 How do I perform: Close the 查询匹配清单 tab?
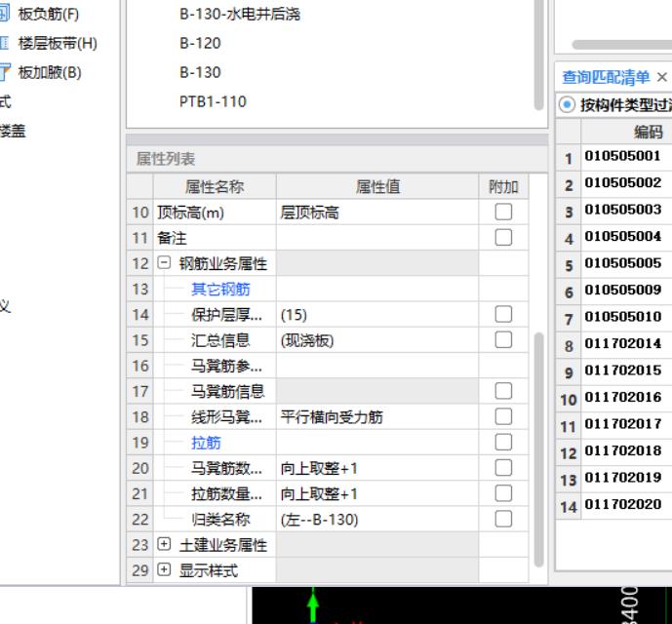(661, 78)
